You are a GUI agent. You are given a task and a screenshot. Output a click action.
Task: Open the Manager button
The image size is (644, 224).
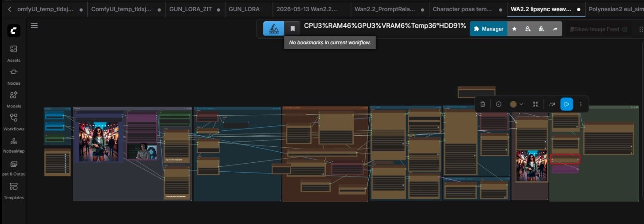click(x=489, y=29)
